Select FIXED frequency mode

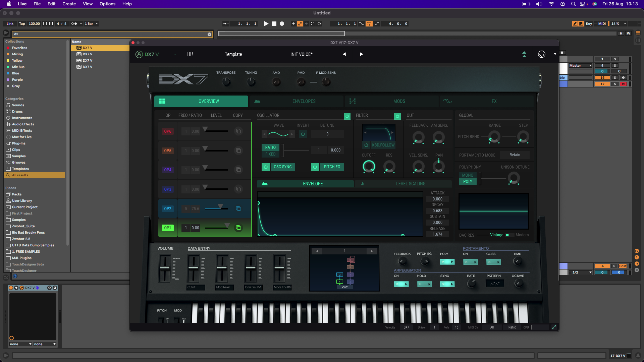[x=270, y=154]
